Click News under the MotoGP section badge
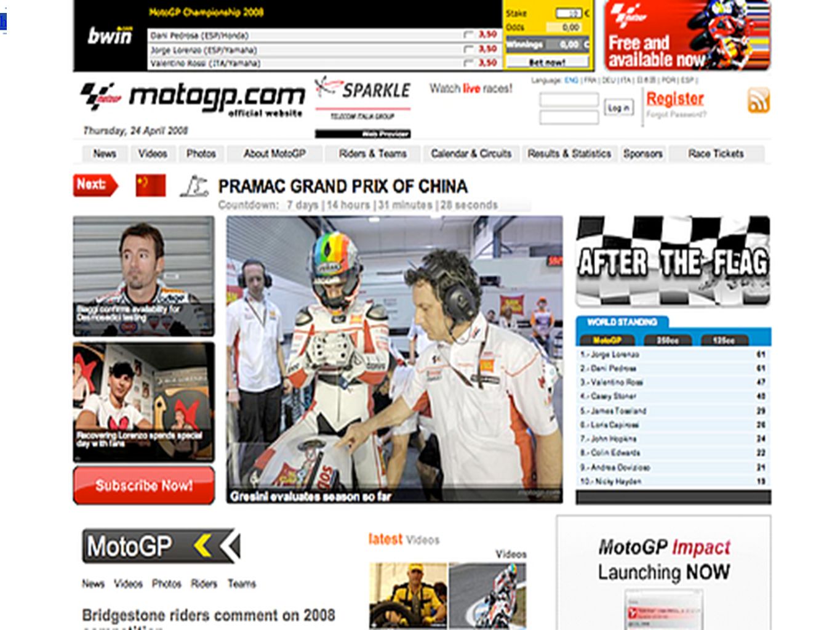This screenshot has width=840, height=630. (94, 583)
